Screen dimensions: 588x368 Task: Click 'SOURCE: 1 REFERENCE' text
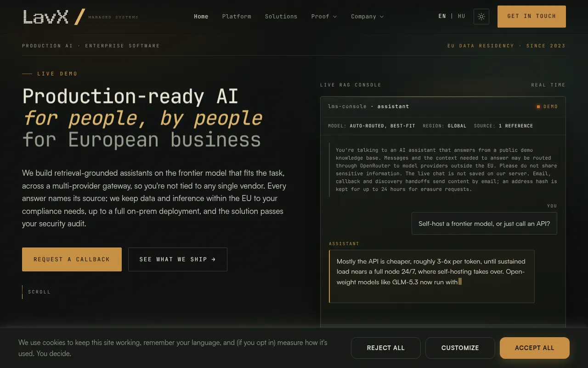point(503,126)
